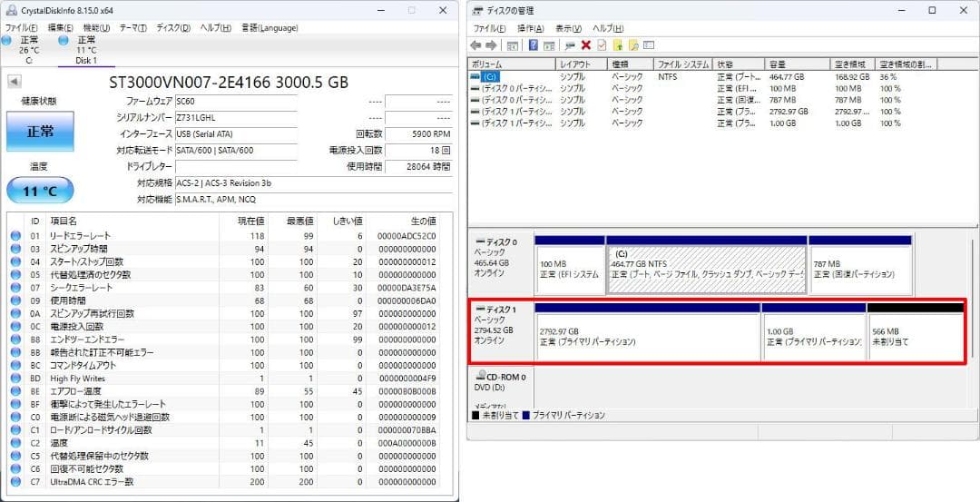
Task: Sort by 空き領域 column header
Action: coord(852,64)
